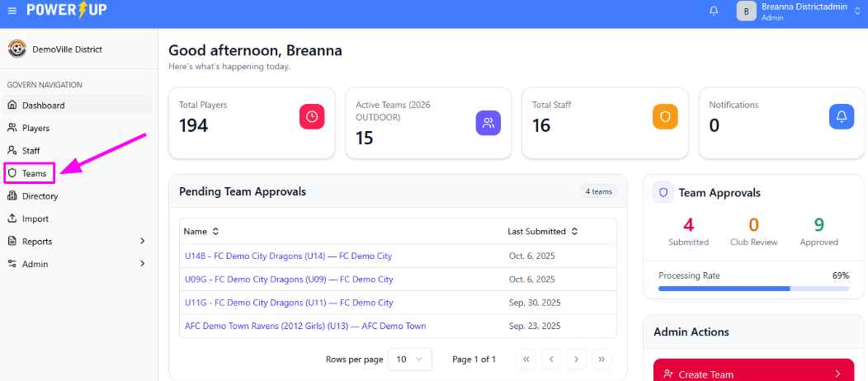Viewport: 868px width, 381px height.
Task: Click the red clock icon on Total Players
Action: (312, 116)
